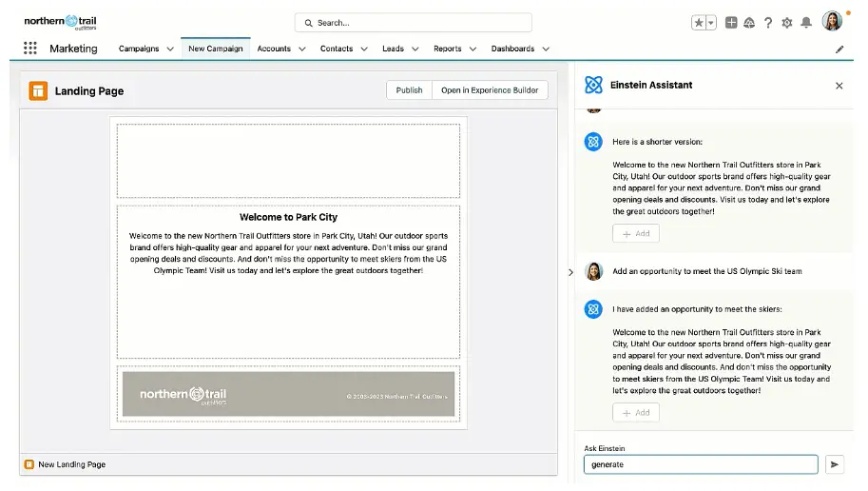Click 'Add an opportunity to meet' user message
This screenshot has width=868, height=491.
707,271
